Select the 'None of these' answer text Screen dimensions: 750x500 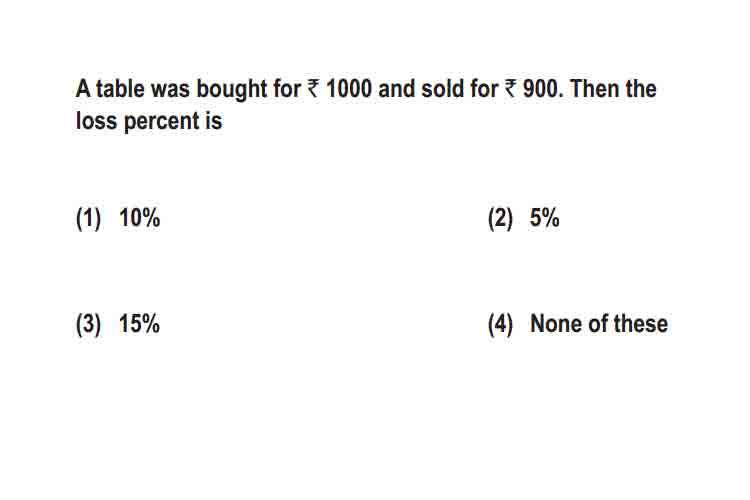pos(599,323)
